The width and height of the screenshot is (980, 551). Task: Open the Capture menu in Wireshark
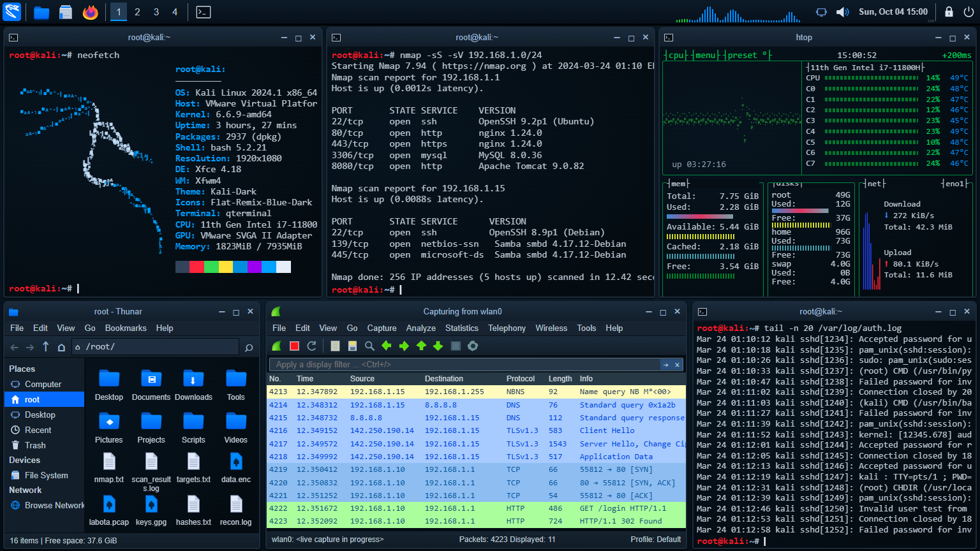(x=382, y=328)
